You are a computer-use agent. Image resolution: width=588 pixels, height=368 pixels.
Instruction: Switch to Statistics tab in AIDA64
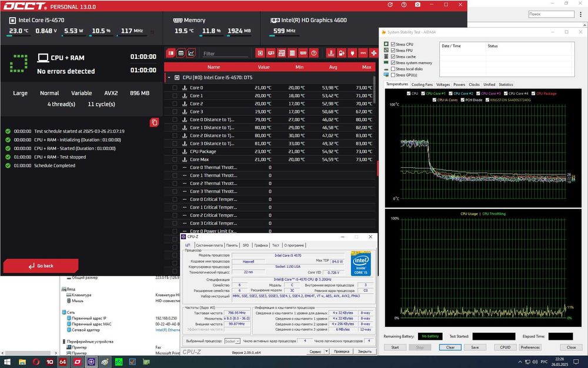tap(506, 84)
